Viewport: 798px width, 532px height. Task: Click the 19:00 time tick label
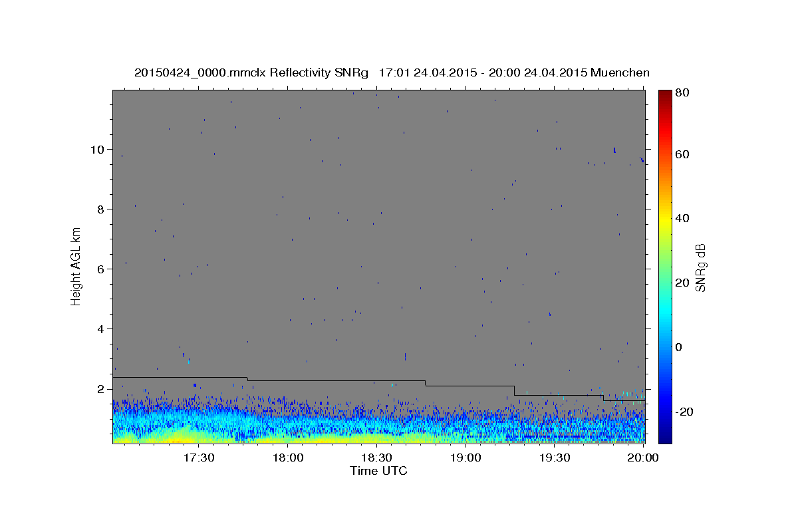click(465, 458)
